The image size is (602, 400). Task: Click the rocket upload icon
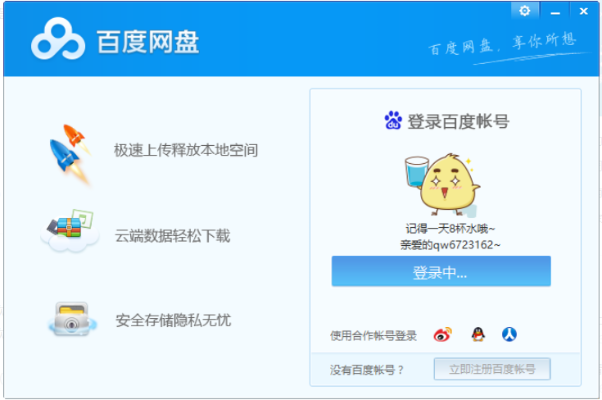(70, 151)
